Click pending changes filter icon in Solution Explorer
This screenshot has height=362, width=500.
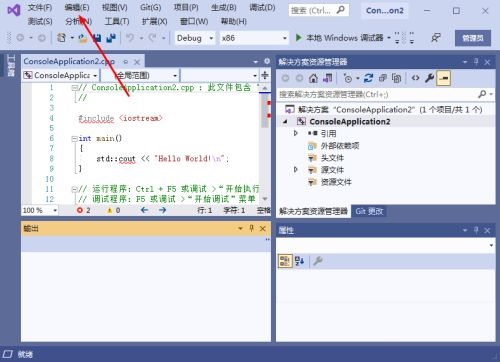pyautogui.click(x=349, y=79)
